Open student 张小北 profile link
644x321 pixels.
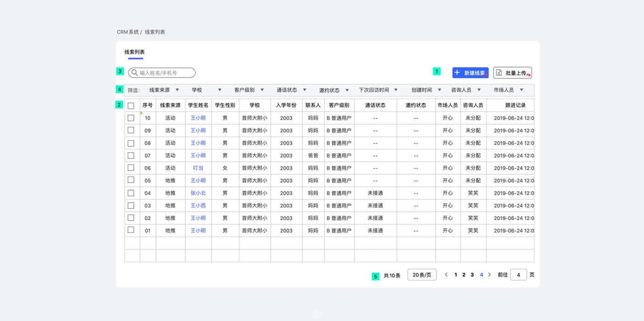click(198, 193)
